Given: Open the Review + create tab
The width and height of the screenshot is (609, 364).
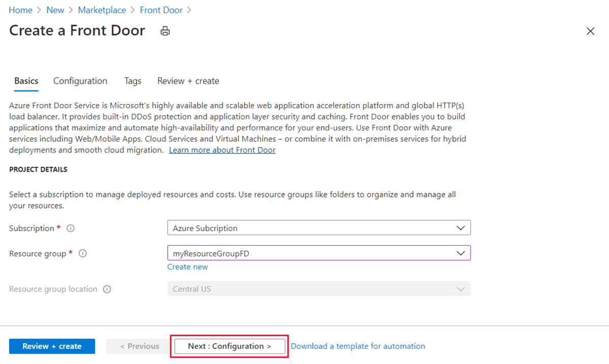Looking at the screenshot, I should coord(188,81).
